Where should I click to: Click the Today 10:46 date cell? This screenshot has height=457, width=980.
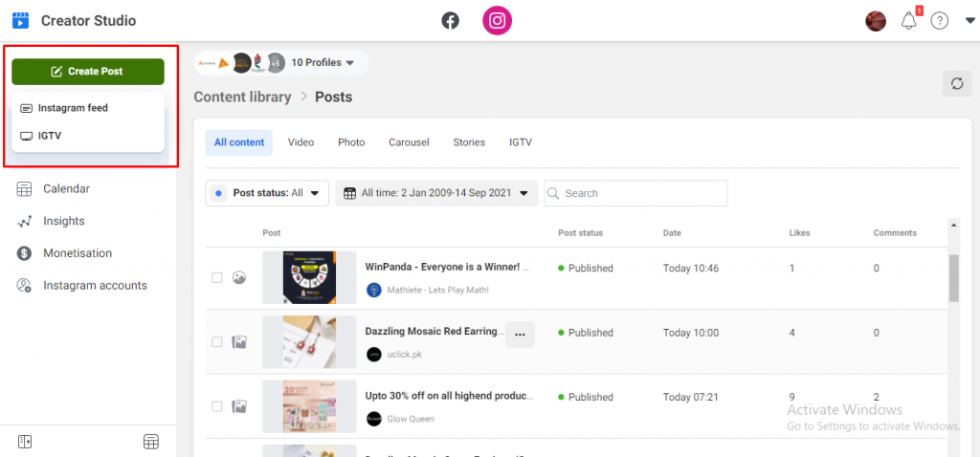[691, 269]
